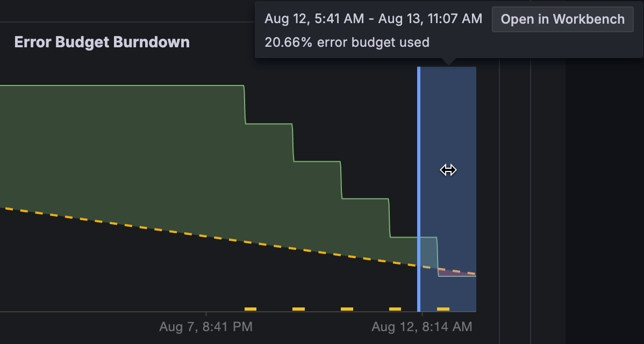644x344 pixels.
Task: Click the second yellow downtime marker
Action: click(x=298, y=309)
